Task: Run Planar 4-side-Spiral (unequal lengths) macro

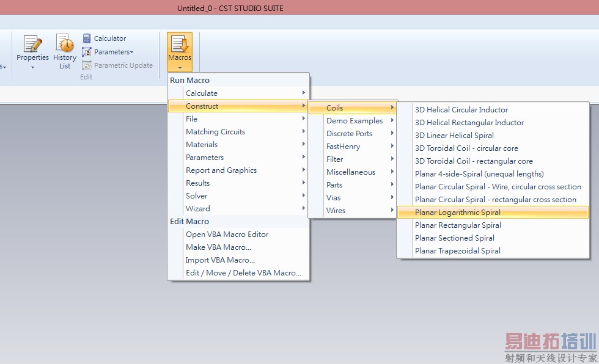Action: (x=493, y=174)
